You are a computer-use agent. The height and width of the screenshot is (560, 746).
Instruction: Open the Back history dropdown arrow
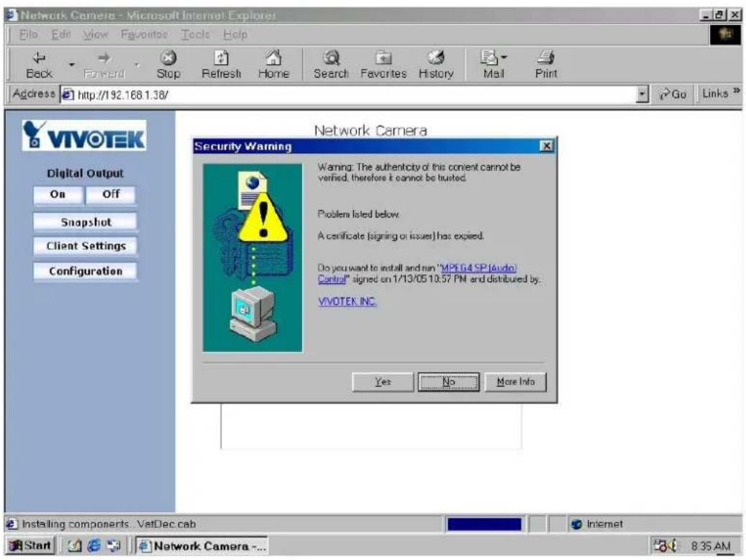pyautogui.click(x=72, y=64)
